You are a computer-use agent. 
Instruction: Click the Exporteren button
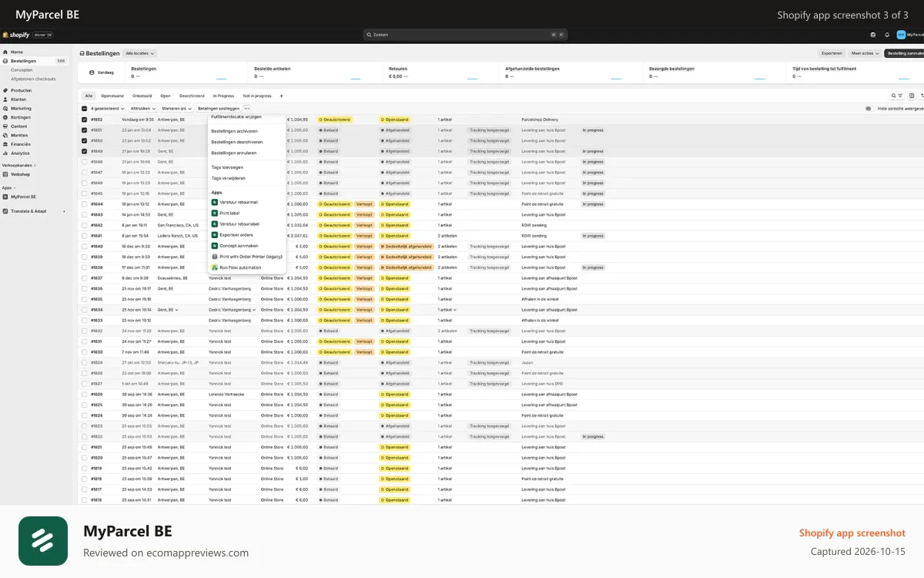(832, 53)
